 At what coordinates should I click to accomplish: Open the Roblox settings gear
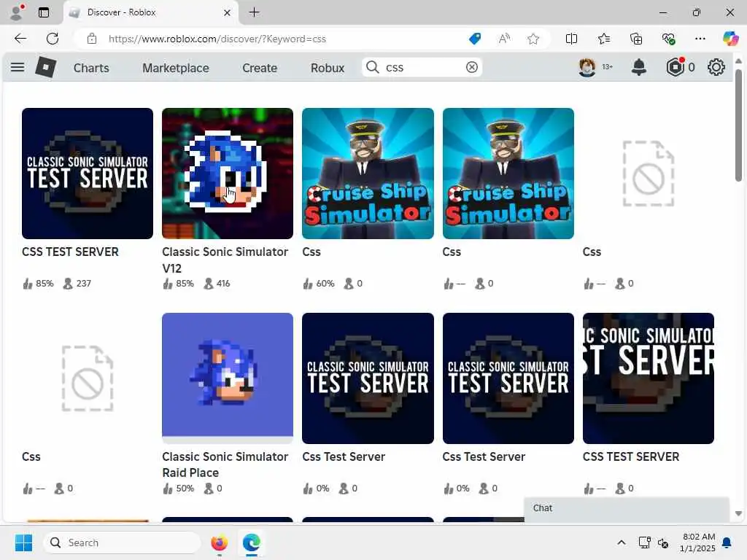716,67
